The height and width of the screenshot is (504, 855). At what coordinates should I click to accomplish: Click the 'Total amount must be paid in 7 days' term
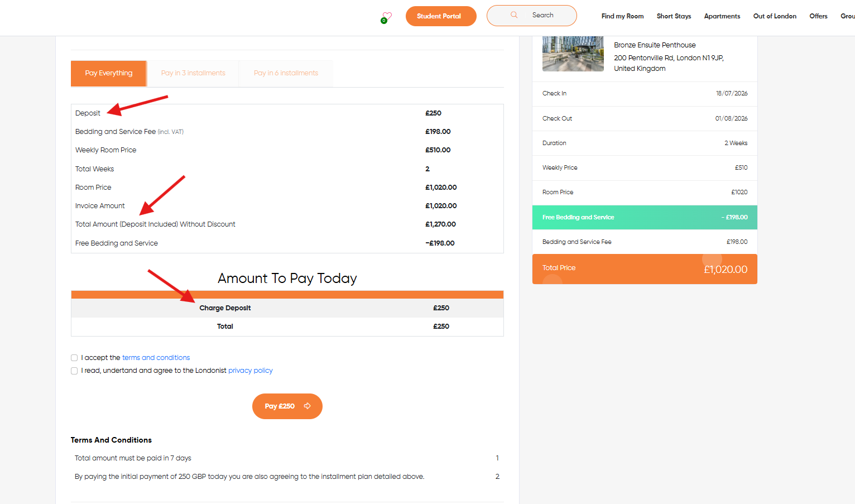(133, 458)
